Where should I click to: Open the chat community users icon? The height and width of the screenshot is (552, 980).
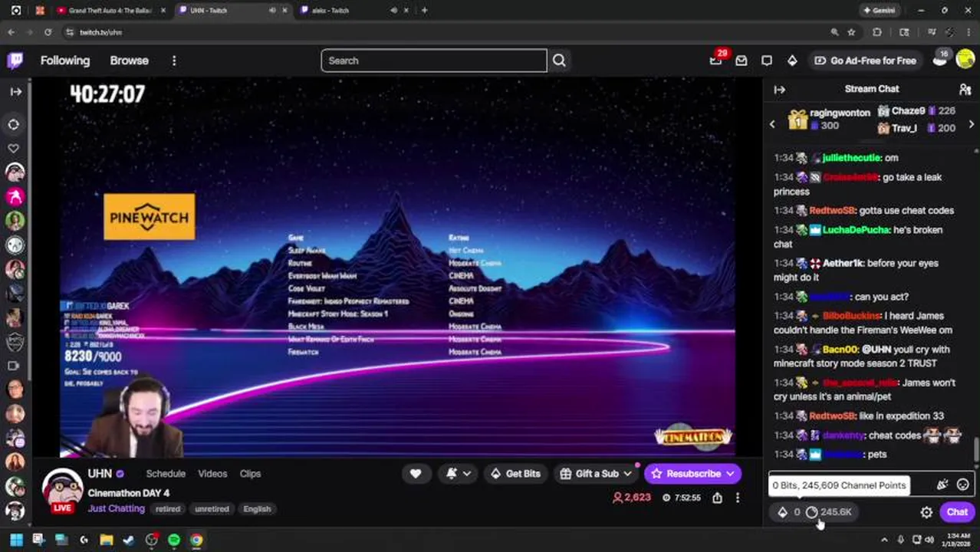click(x=965, y=90)
